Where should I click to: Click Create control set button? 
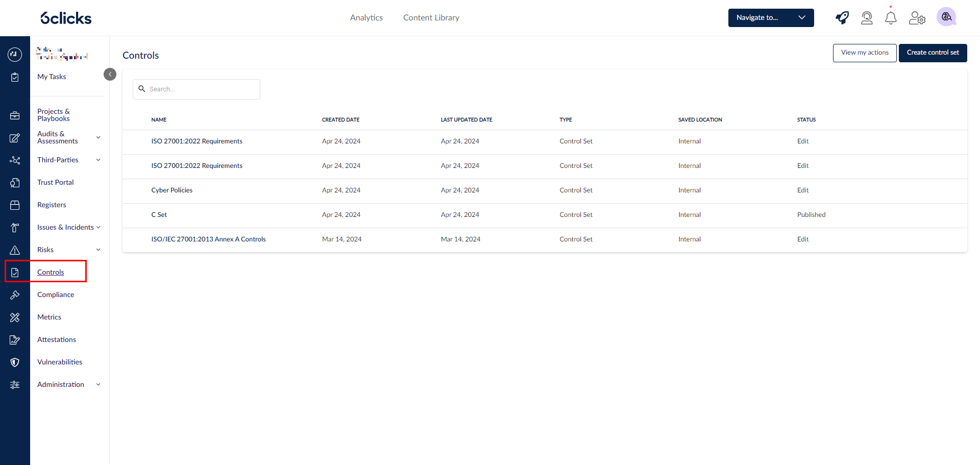933,53
